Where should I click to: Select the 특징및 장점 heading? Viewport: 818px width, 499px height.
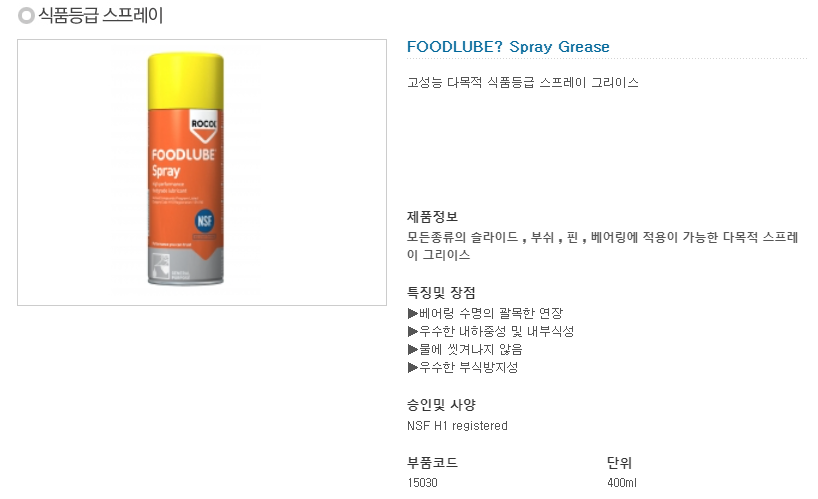tap(441, 293)
